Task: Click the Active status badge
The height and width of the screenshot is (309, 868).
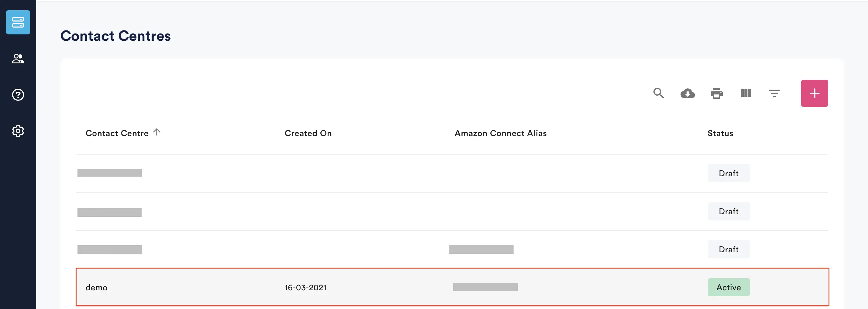Action: point(728,287)
